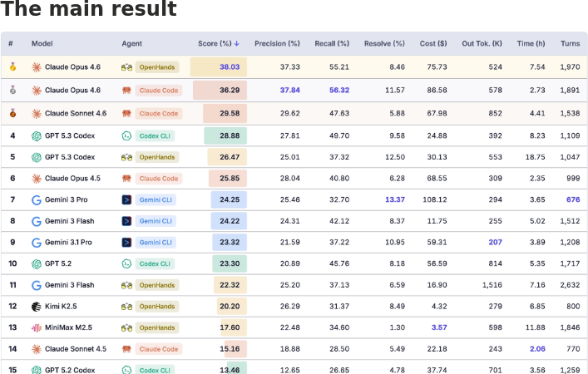Click the OpenHands agent icon in the MiniMax M2.5 row
588x374 pixels.
click(x=126, y=328)
